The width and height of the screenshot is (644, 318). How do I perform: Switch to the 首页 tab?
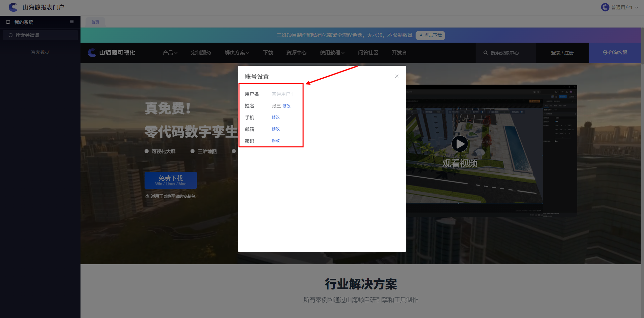tap(95, 22)
